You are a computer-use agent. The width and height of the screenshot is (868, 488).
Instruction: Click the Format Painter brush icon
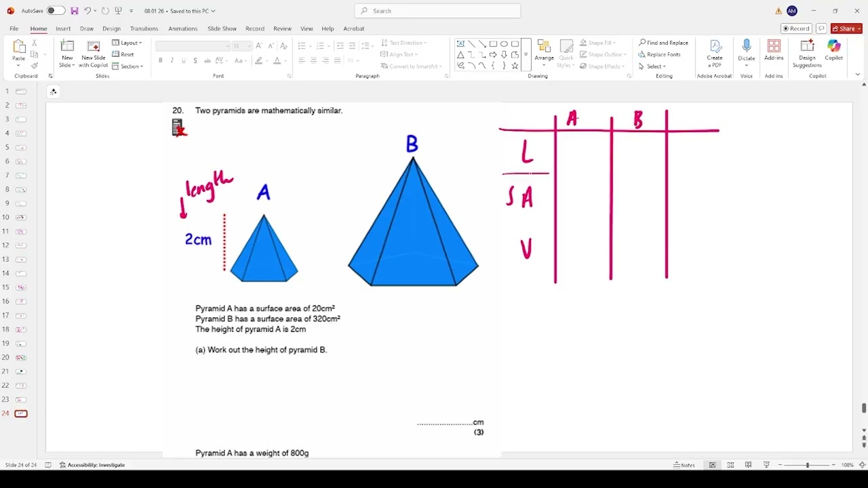click(x=35, y=66)
